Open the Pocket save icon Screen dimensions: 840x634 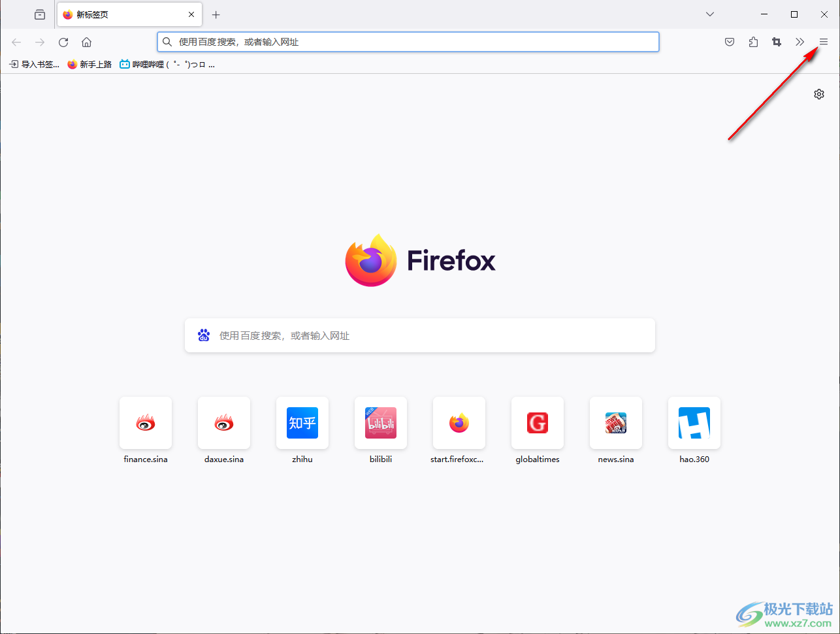coord(730,42)
